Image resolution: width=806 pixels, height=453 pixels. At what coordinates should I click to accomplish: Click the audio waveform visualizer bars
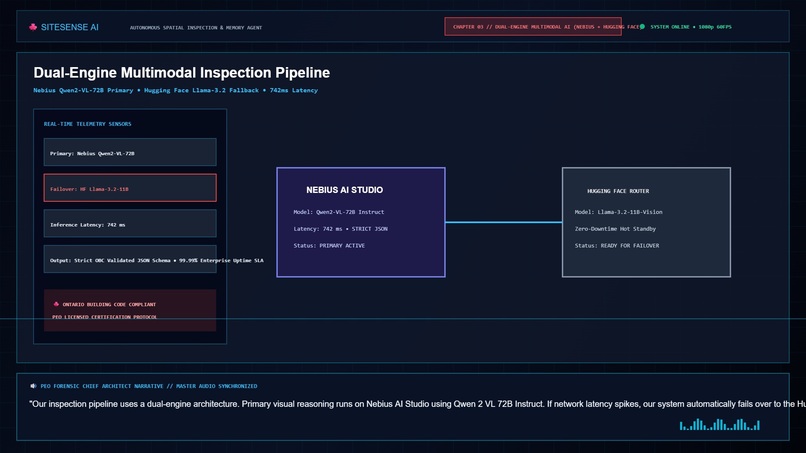(720, 425)
